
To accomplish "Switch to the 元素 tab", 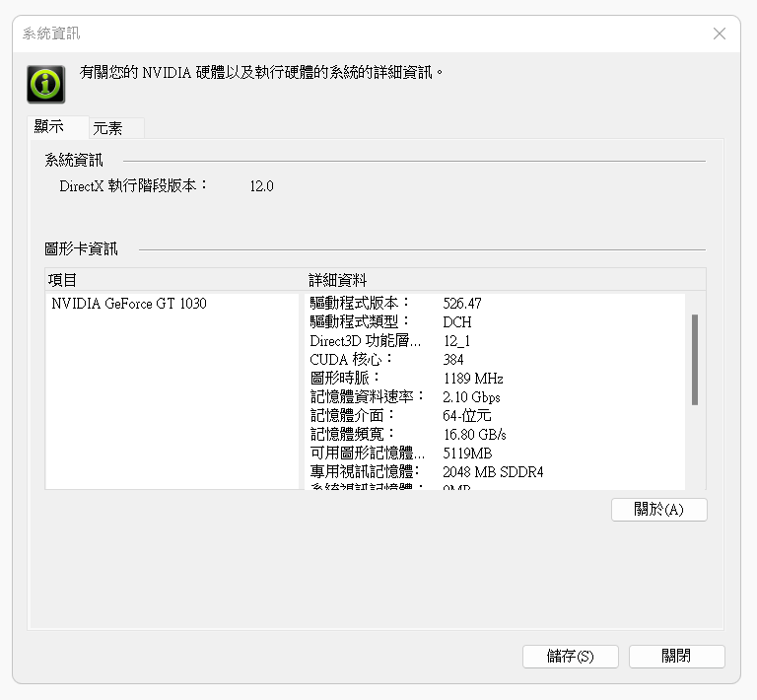I will 116,128.
